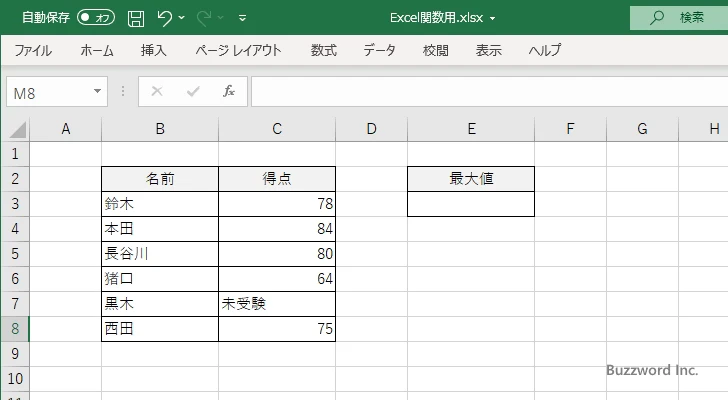Click the score cell 84
This screenshot has width=728, height=400.
[277, 229]
